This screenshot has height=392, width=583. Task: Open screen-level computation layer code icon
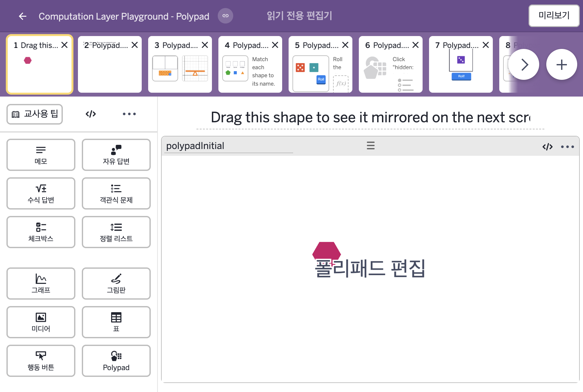[x=91, y=114]
